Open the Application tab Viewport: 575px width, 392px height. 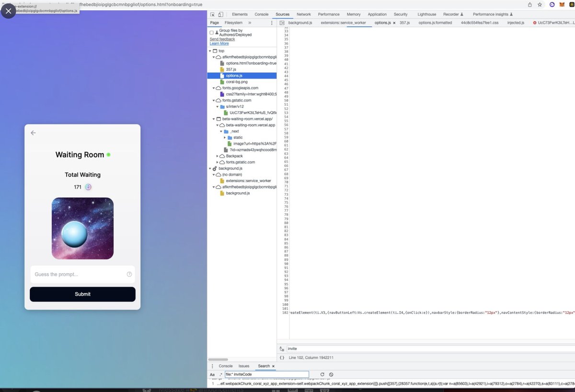pos(377,14)
